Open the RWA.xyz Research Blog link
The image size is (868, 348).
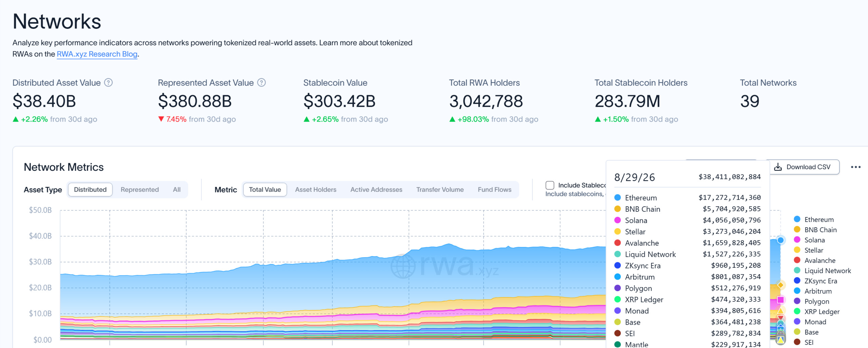point(97,54)
